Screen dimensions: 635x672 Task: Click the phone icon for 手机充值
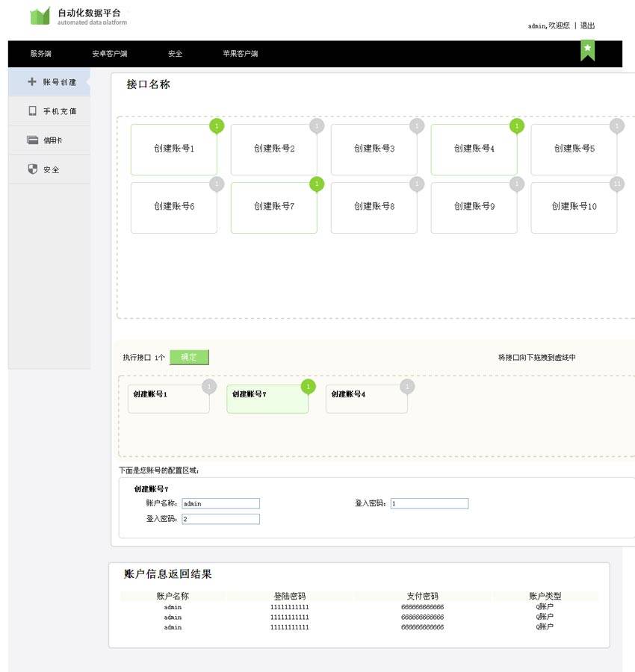point(32,111)
